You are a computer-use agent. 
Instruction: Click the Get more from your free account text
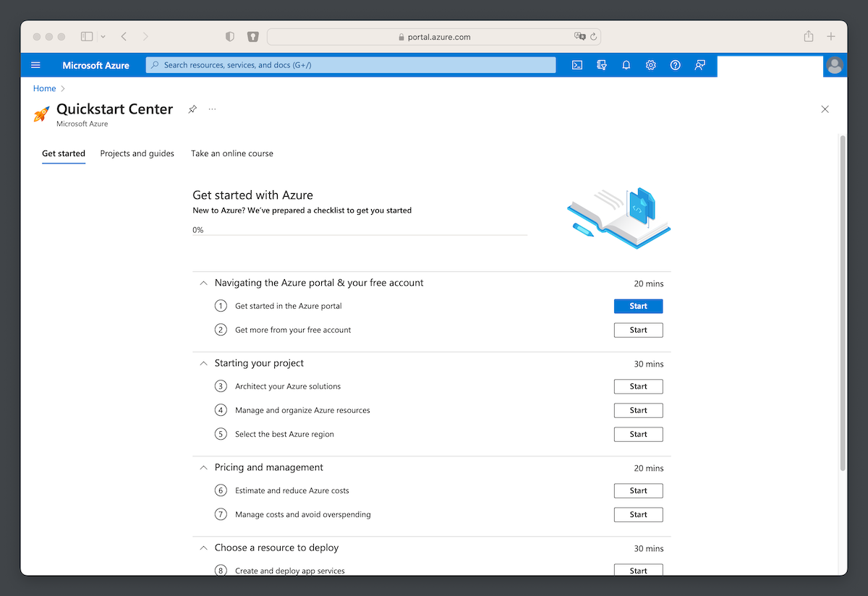pyautogui.click(x=293, y=330)
